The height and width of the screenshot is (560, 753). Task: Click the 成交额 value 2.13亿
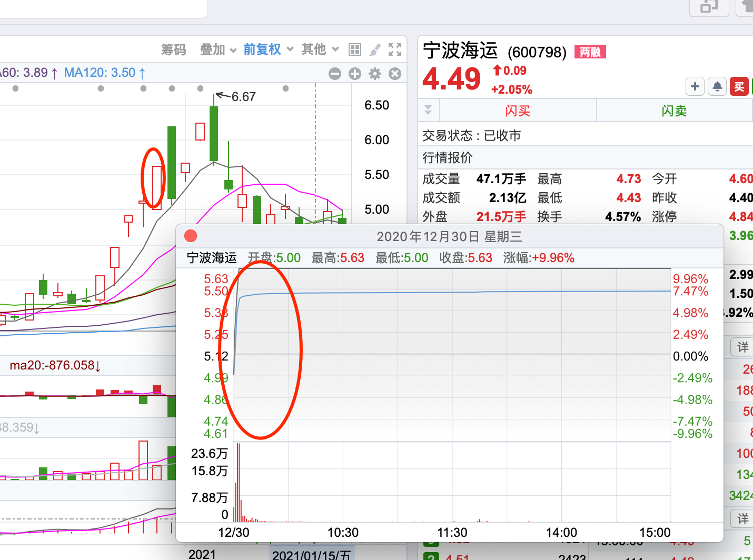(508, 198)
